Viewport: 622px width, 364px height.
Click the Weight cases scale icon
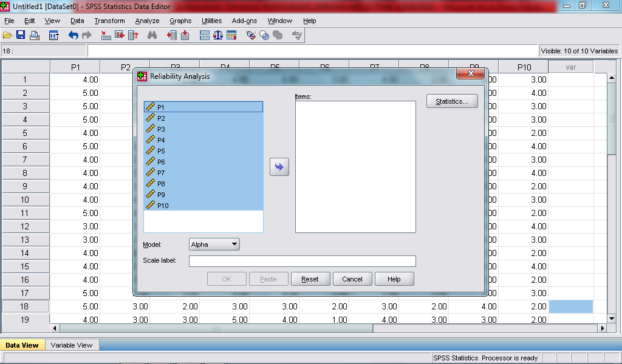tap(218, 35)
